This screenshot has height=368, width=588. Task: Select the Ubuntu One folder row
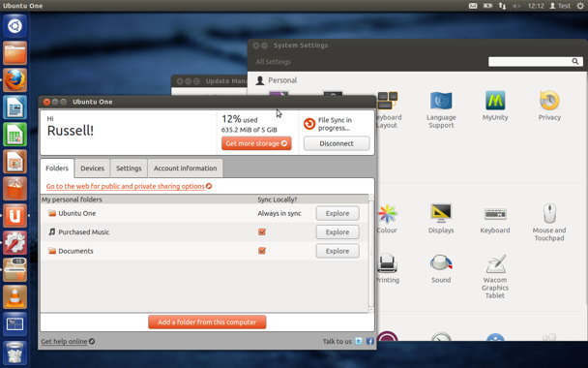tap(204, 213)
